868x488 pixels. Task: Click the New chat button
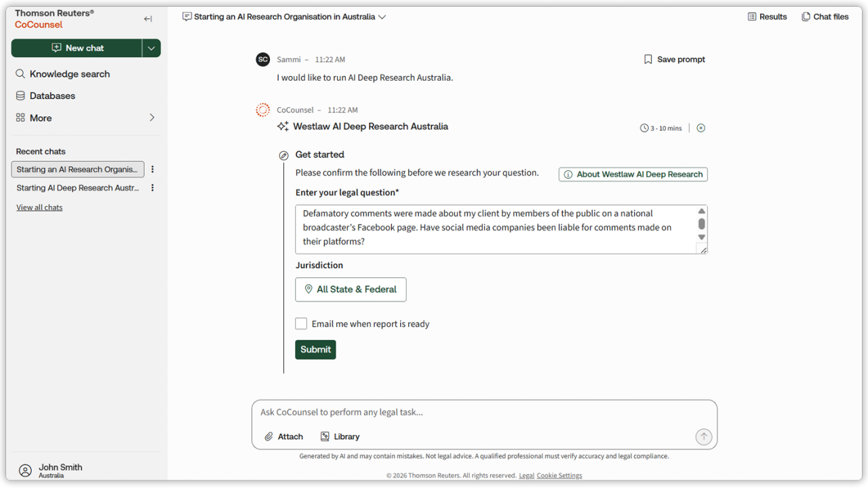(x=77, y=48)
